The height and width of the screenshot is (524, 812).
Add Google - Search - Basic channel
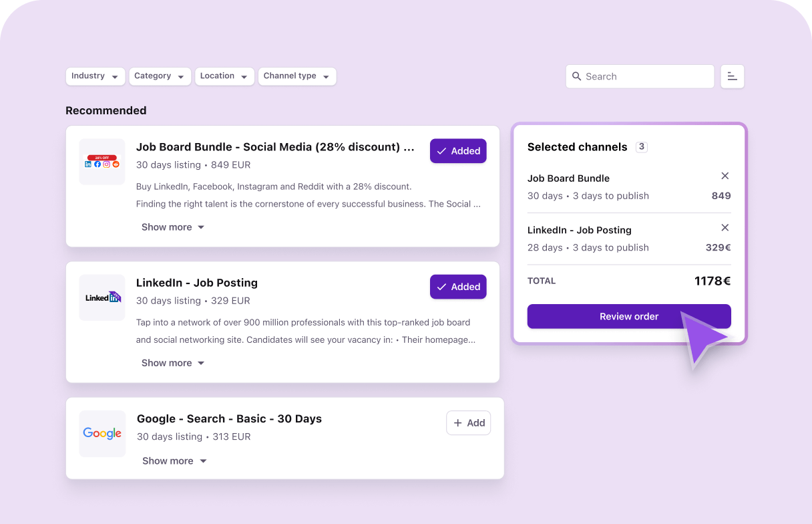click(x=468, y=423)
